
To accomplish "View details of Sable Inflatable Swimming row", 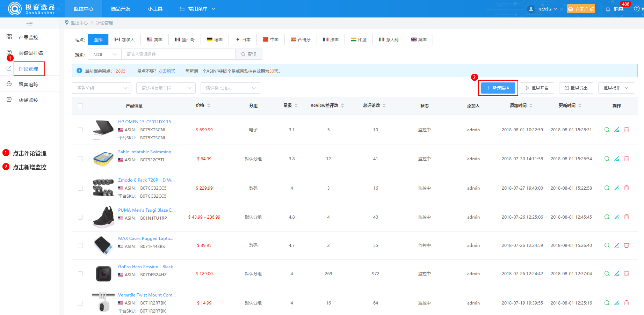I will coord(607,159).
